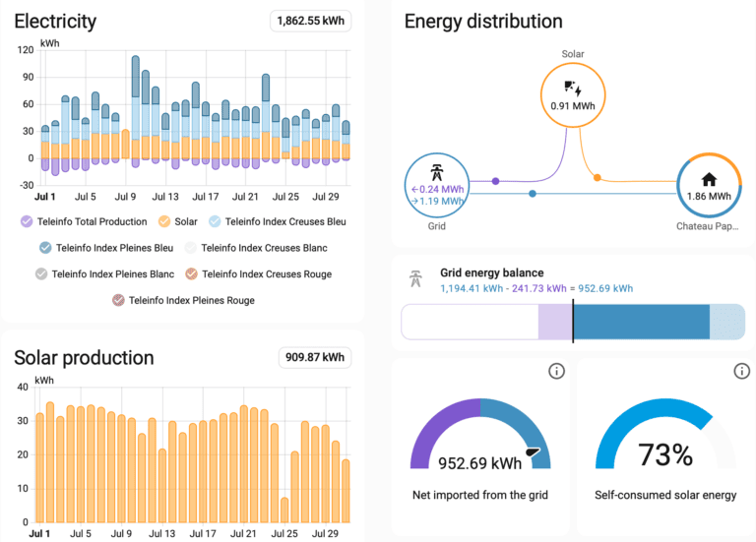The height and width of the screenshot is (542, 756).
Task: Click Jul 1 label on Electricity chart axis
Action: click(x=45, y=197)
